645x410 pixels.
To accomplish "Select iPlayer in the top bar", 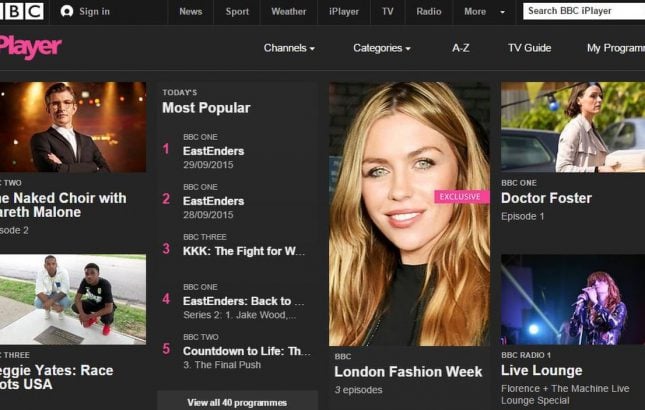I will coord(344,12).
